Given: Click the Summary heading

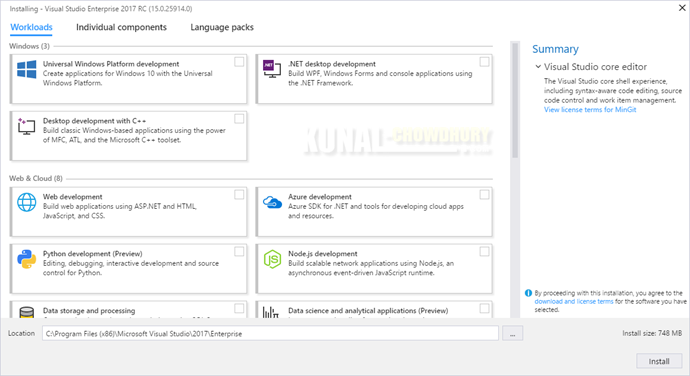Looking at the screenshot, I should point(555,49).
